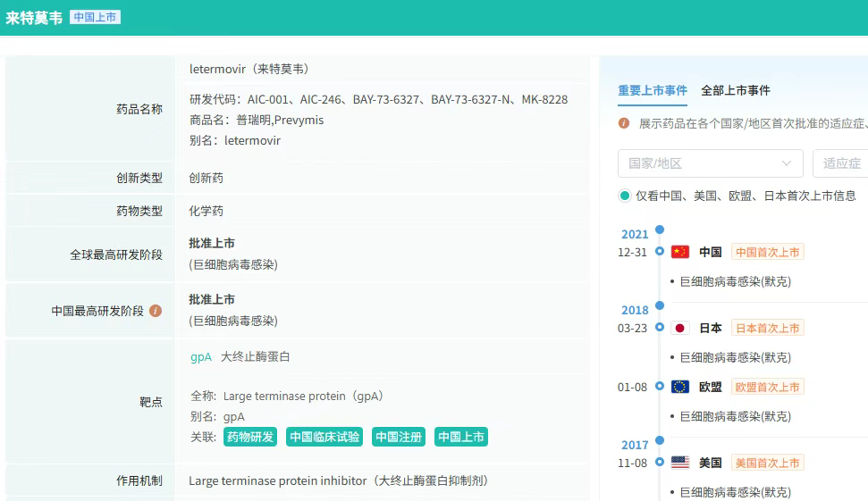Image resolution: width=868 pixels, height=501 pixels.
Task: Click the gpA target link
Action: (201, 356)
